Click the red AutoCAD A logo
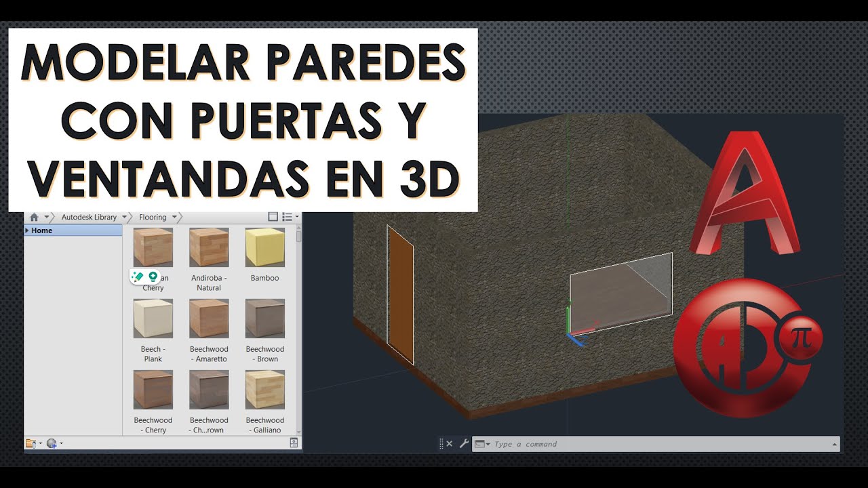This screenshot has width=868, height=488. click(745, 193)
